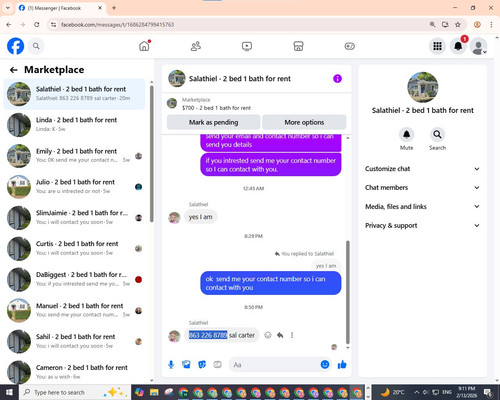500x400 pixels.
Task: Open the Sahil conversation in the list
Action: point(75,341)
